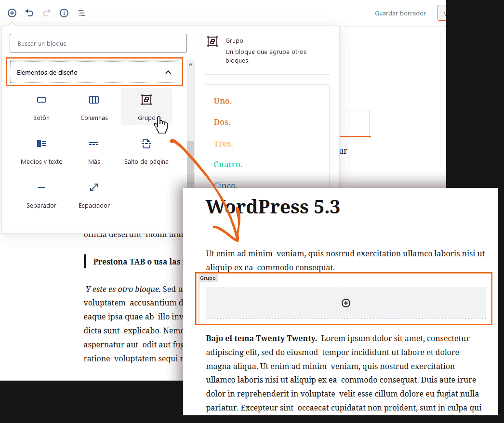Insert the Medios y texto block
Image resolution: width=504 pixels, height=423 pixels.
[41, 151]
